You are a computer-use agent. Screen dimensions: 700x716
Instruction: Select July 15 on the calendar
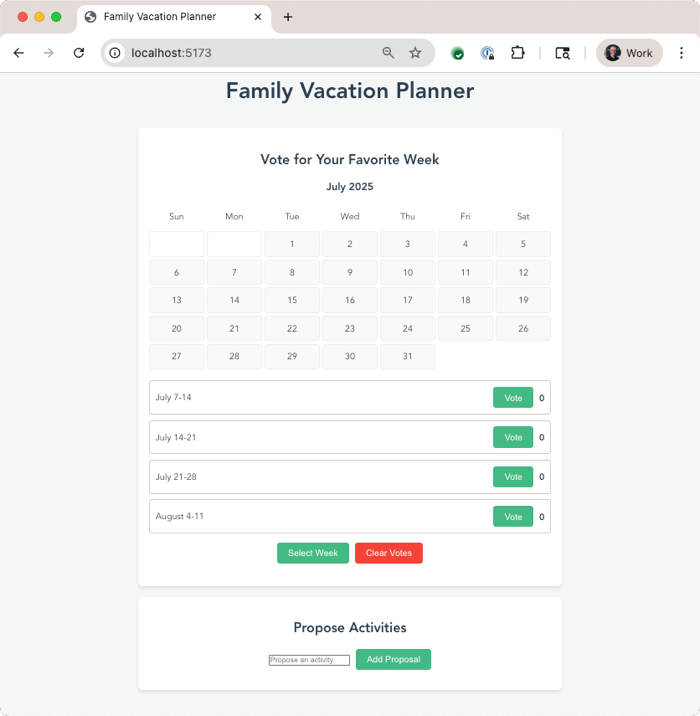[292, 300]
